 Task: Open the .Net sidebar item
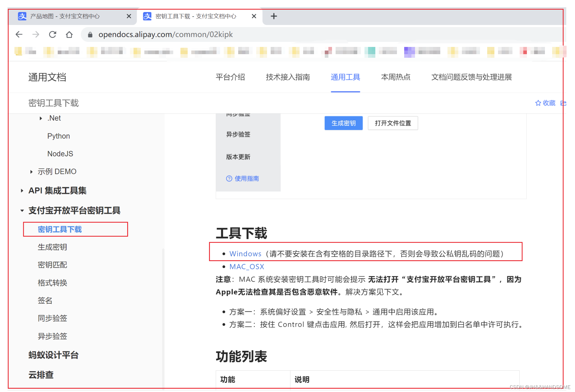54,118
